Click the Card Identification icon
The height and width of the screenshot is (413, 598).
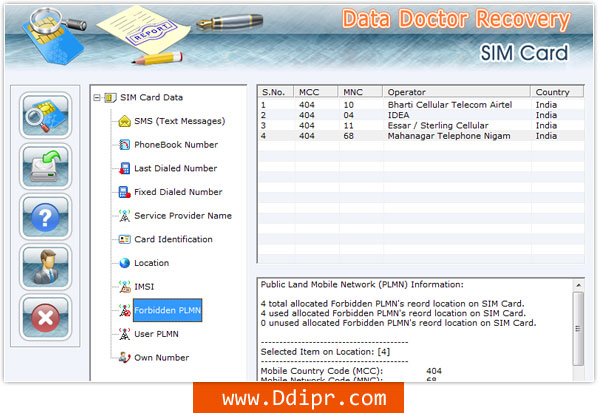[x=124, y=239]
